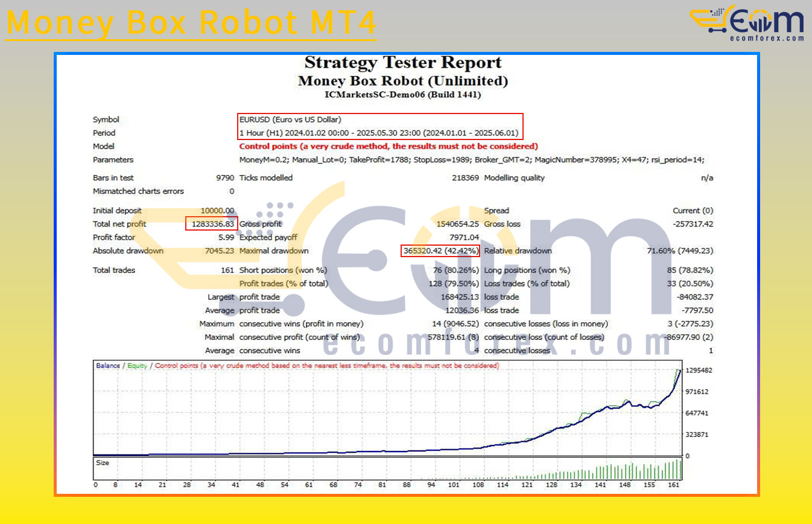The height and width of the screenshot is (524, 812).
Task: Click the balance curve peak in chart
Action: point(680,370)
